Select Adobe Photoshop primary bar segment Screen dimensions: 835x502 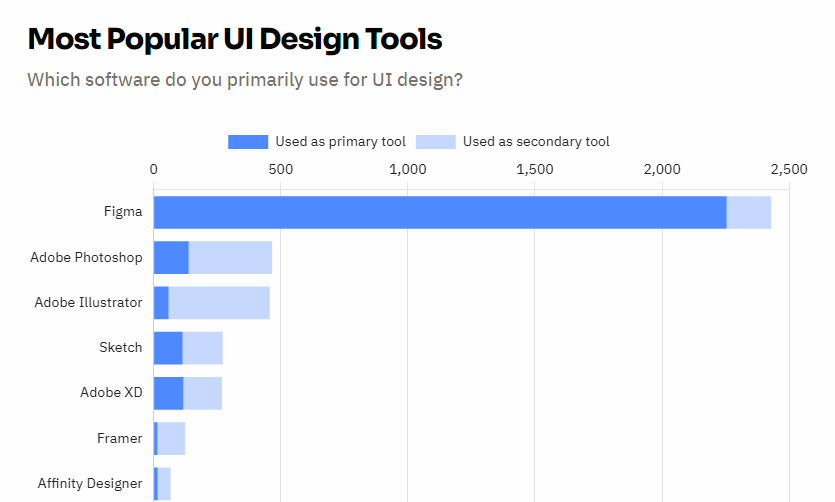click(x=171, y=258)
